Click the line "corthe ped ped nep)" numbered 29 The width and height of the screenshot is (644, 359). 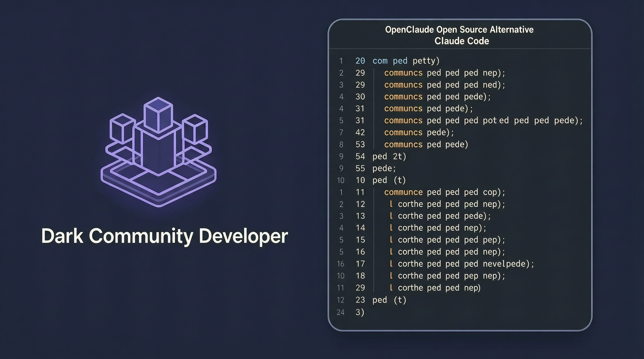point(435,288)
